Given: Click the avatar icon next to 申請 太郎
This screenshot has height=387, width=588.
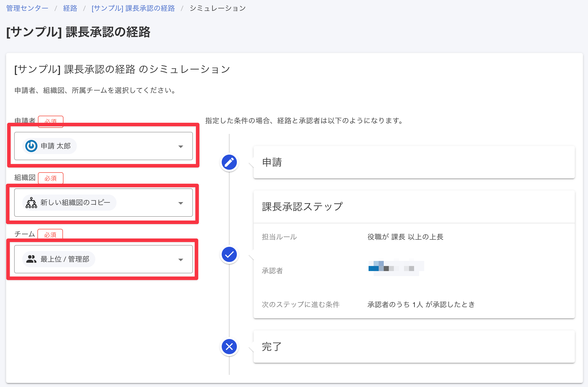Looking at the screenshot, I should click(31, 146).
